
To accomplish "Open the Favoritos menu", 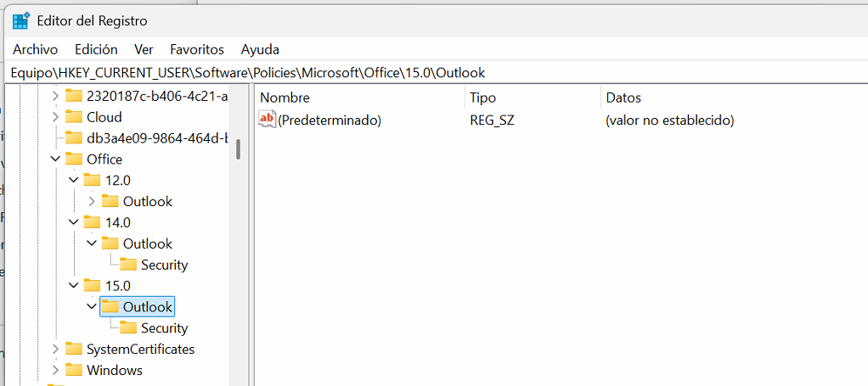I will pos(196,49).
